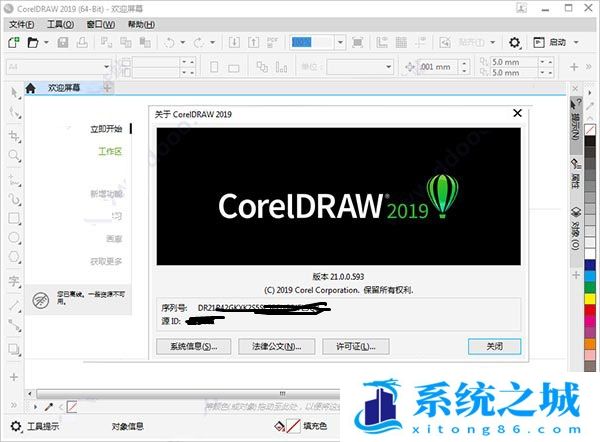Screen dimensions: 600x442
Task: Open the 工具(O) menu
Action: [x=60, y=24]
